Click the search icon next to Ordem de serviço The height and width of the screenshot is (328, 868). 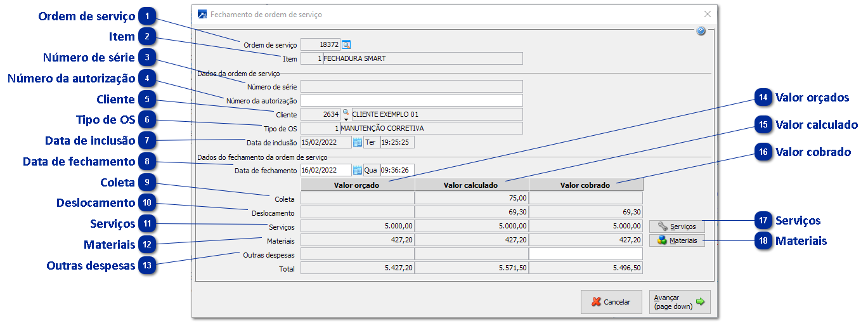[x=346, y=44]
